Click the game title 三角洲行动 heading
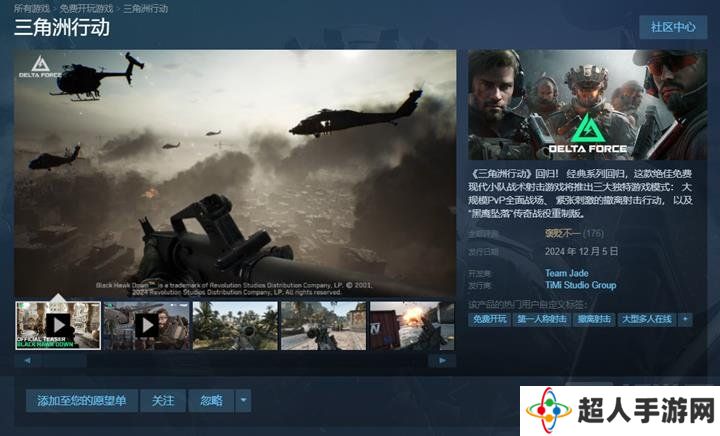The image size is (720, 436). tap(62, 28)
